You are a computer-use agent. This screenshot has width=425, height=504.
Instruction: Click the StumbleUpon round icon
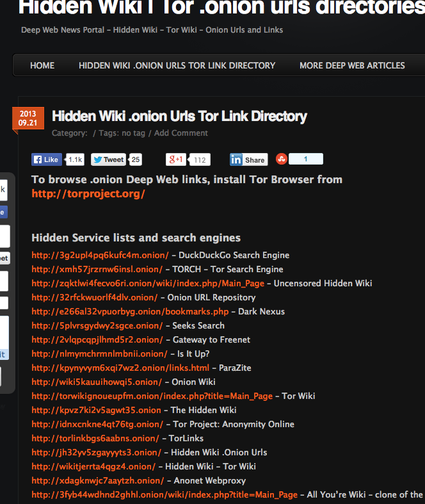pyautogui.click(x=282, y=159)
